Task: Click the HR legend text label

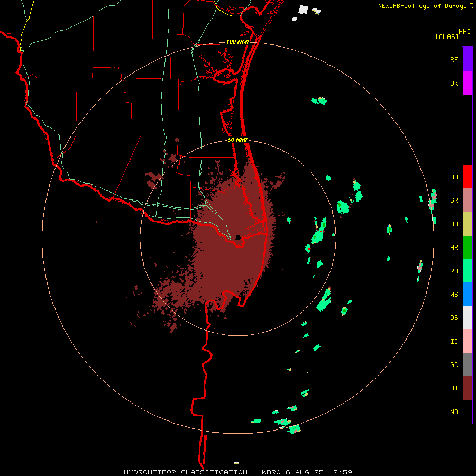Action: point(454,248)
